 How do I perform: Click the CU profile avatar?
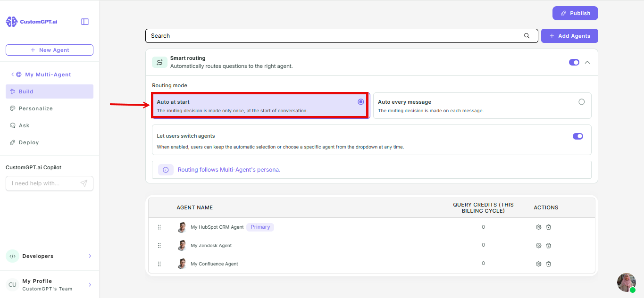[x=12, y=285]
